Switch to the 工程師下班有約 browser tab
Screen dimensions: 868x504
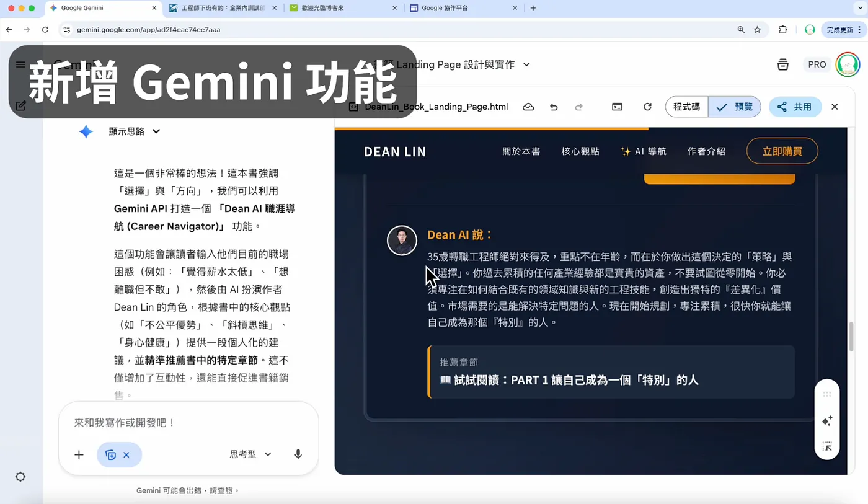(x=224, y=8)
